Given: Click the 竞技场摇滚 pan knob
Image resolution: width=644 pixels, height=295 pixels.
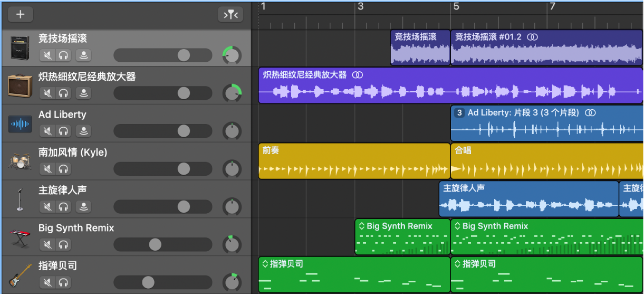Looking at the screenshot, I should pos(232,55).
